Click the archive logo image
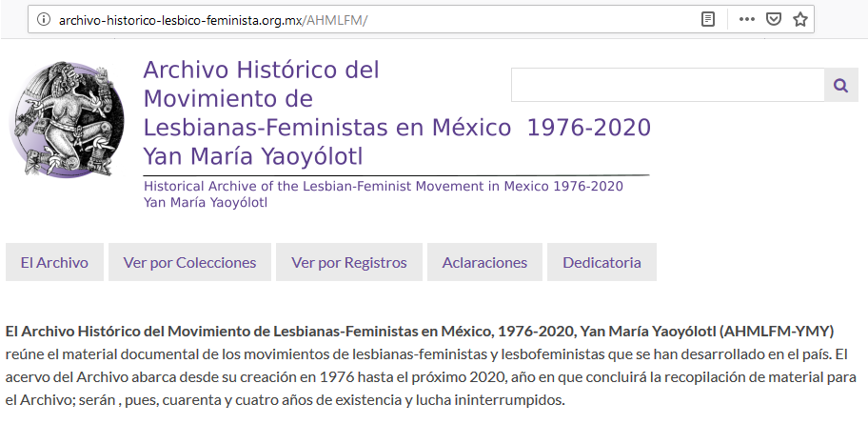Viewport: 868px width, 424px height. pyautogui.click(x=67, y=119)
